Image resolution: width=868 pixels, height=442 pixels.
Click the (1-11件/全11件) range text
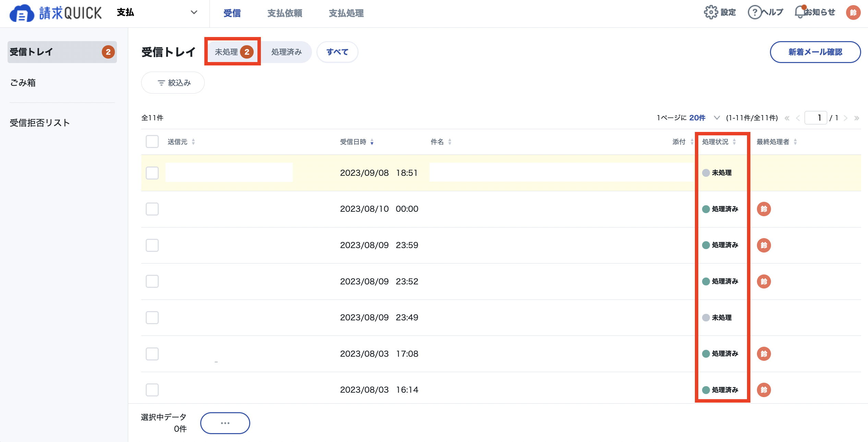click(x=752, y=118)
